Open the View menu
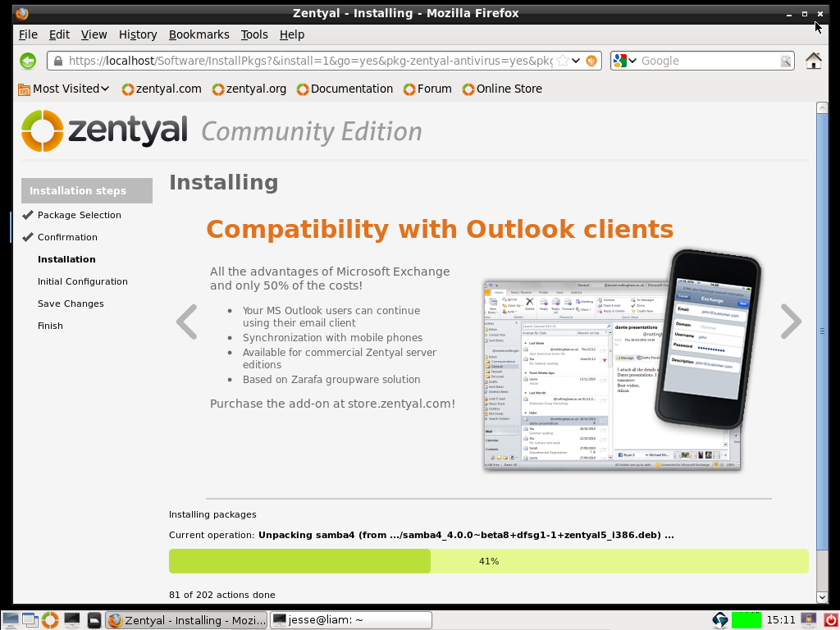Viewport: 840px width, 630px height. click(x=94, y=34)
